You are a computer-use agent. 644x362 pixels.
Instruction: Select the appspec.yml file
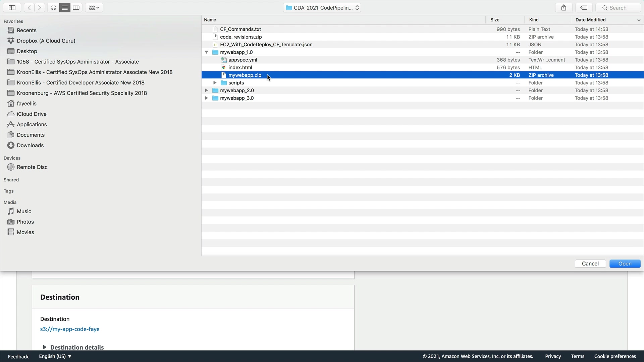(x=243, y=60)
